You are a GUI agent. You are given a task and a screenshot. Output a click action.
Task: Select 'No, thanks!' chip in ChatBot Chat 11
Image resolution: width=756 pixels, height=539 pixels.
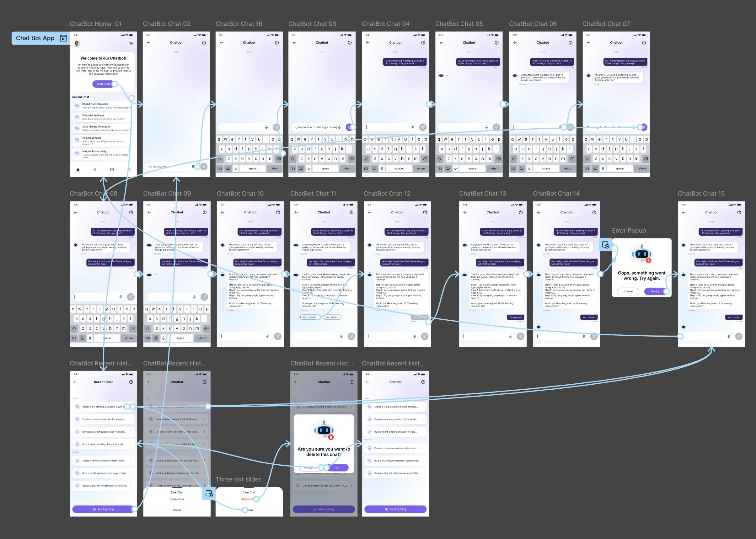point(332,317)
